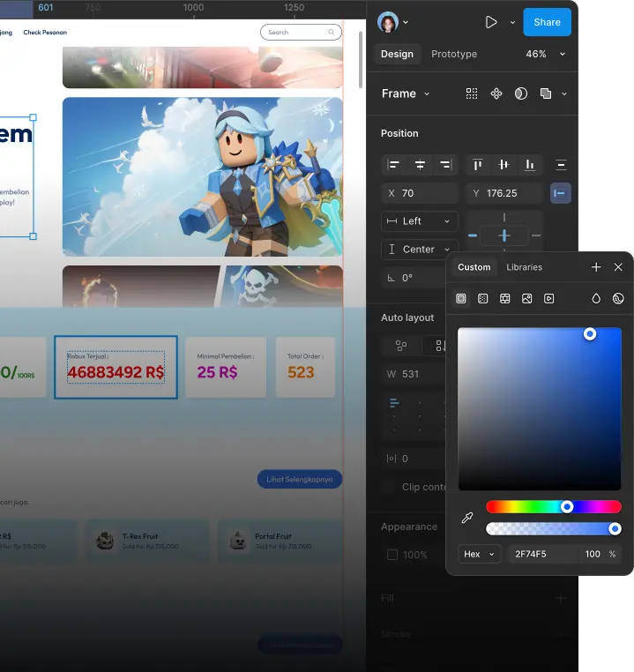This screenshot has width=634, height=672.
Task: Switch to the Libraries color tab
Action: point(524,267)
